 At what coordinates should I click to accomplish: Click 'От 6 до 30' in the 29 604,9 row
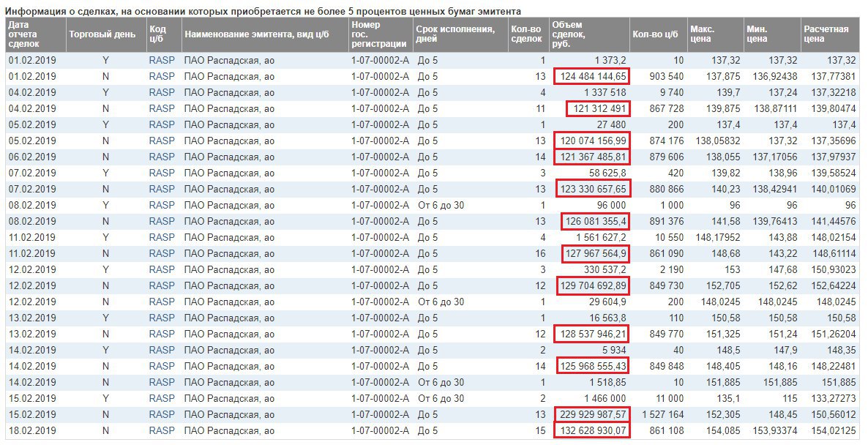pos(441,302)
